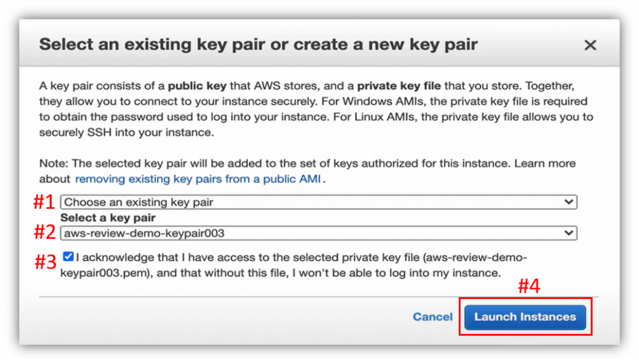Click the Launch Instances button
The width and height of the screenshot is (639, 364).
[x=525, y=317]
